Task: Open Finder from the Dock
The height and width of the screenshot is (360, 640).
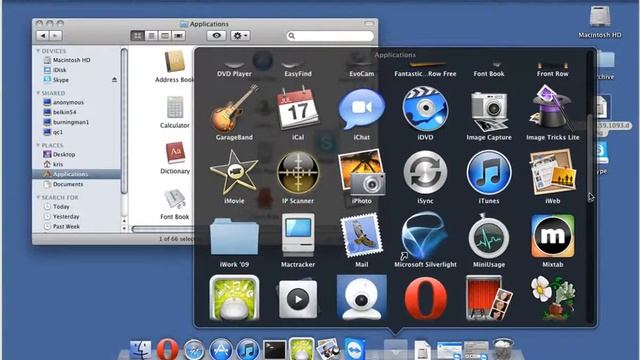Action: tap(140, 349)
